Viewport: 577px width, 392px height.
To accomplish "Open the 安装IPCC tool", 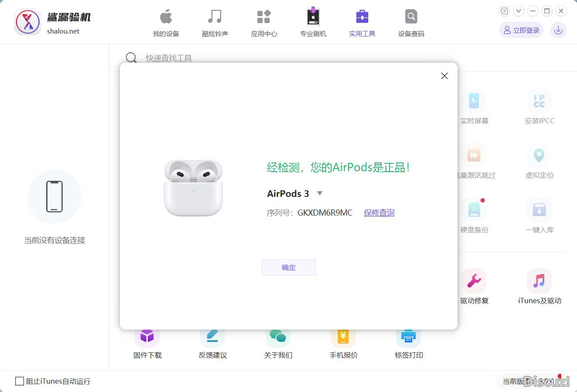I will (x=540, y=107).
